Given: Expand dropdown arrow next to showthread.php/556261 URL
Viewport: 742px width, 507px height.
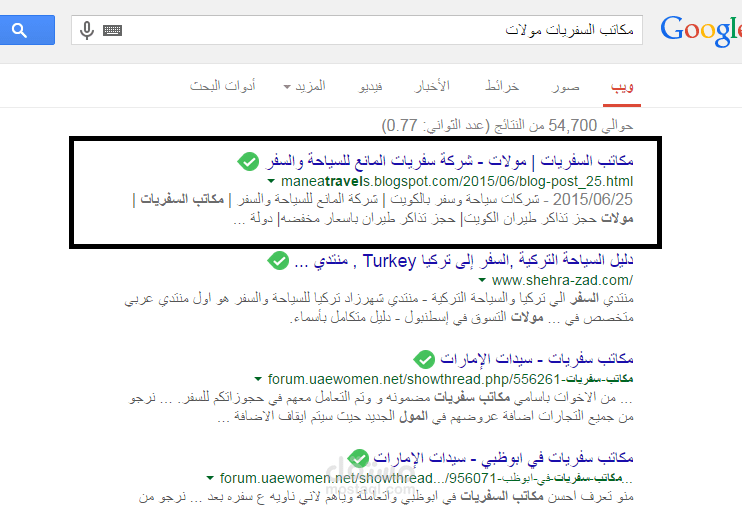Looking at the screenshot, I should point(258,379).
